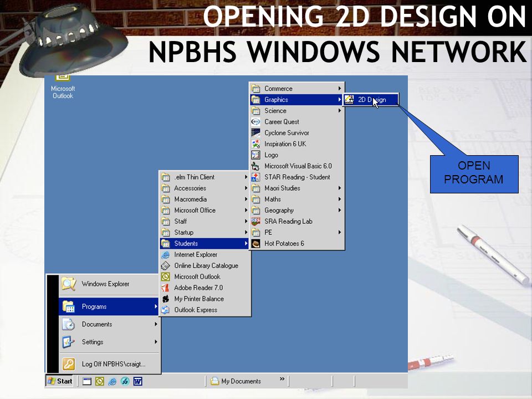Expand the Commerce submenu arrow
The image size is (532, 399).
click(339, 89)
